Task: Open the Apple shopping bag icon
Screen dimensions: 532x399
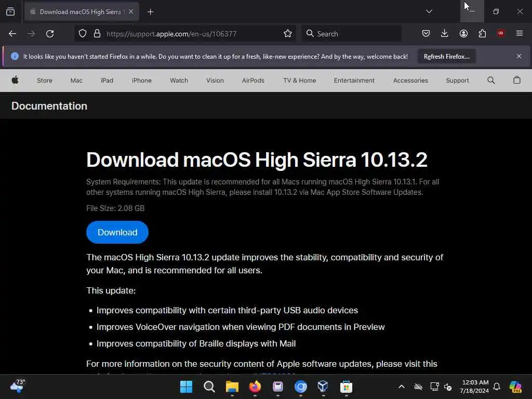Action: (x=517, y=80)
